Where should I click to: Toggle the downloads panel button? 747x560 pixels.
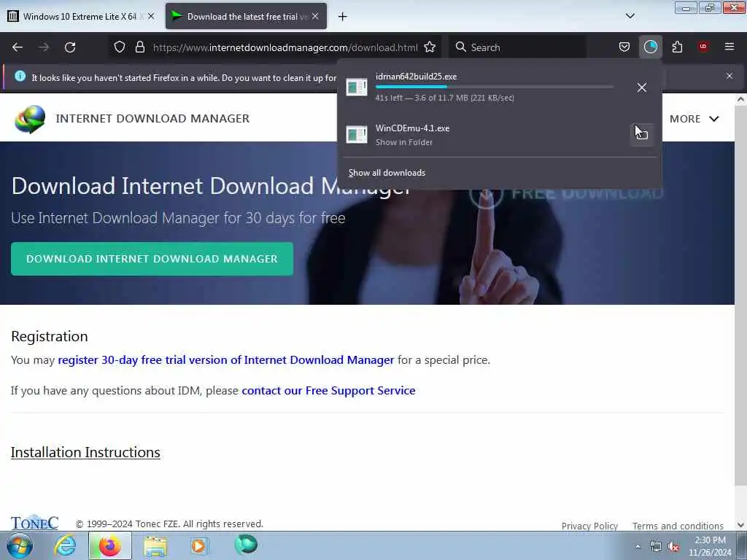pyautogui.click(x=650, y=47)
